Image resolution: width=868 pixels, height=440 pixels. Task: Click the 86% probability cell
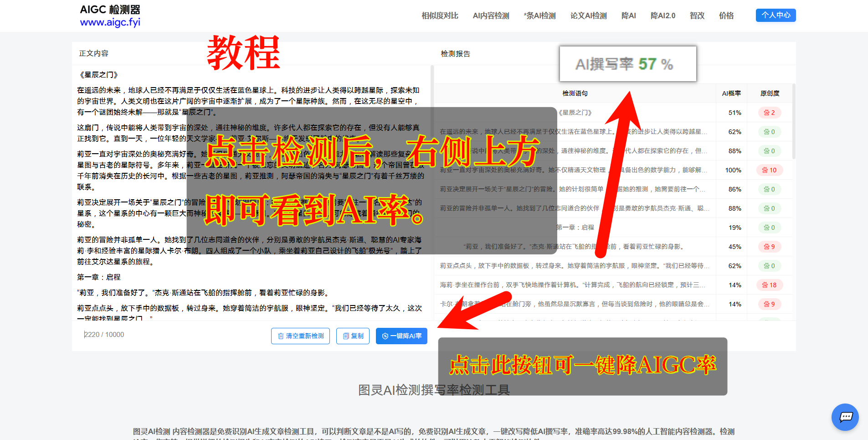point(734,189)
